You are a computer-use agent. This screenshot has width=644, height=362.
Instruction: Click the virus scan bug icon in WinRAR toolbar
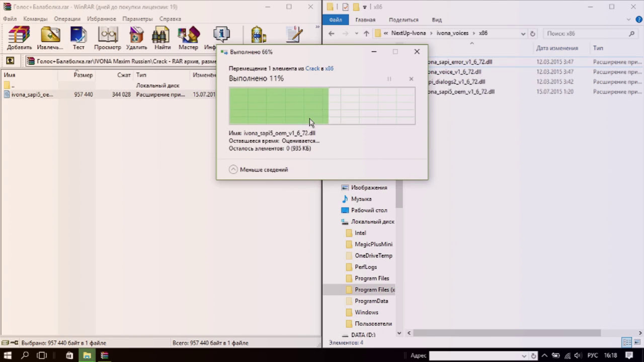click(258, 35)
